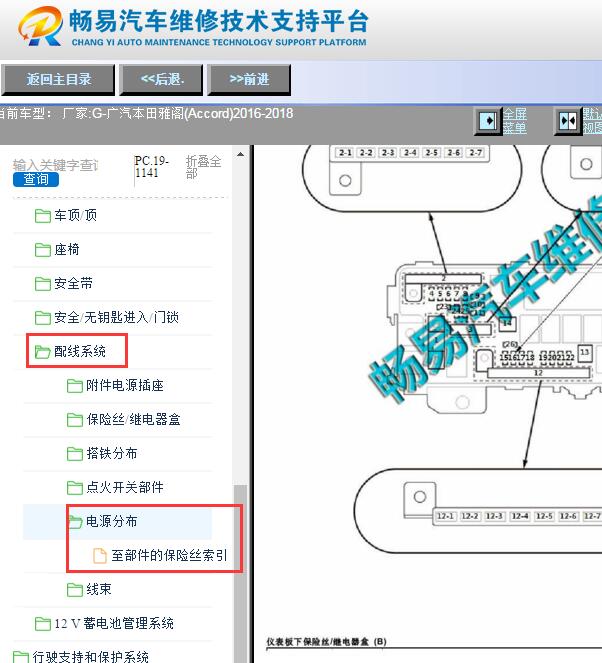Select the 附件电源插座 tree label
602x663 pixels.
coord(125,385)
